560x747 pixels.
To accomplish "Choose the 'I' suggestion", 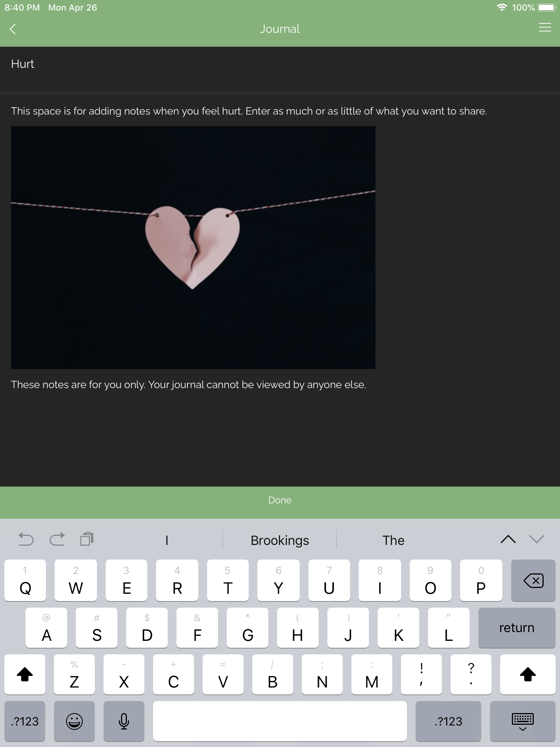I will (167, 540).
